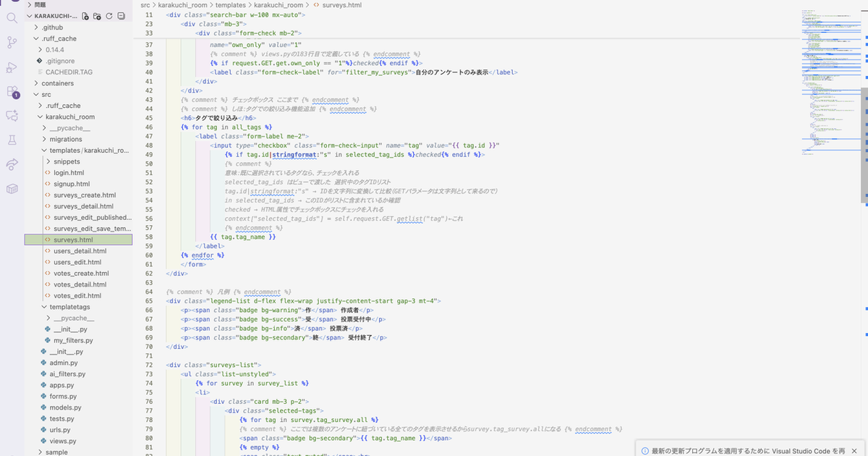Open surveys_detail.html file

tap(84, 206)
